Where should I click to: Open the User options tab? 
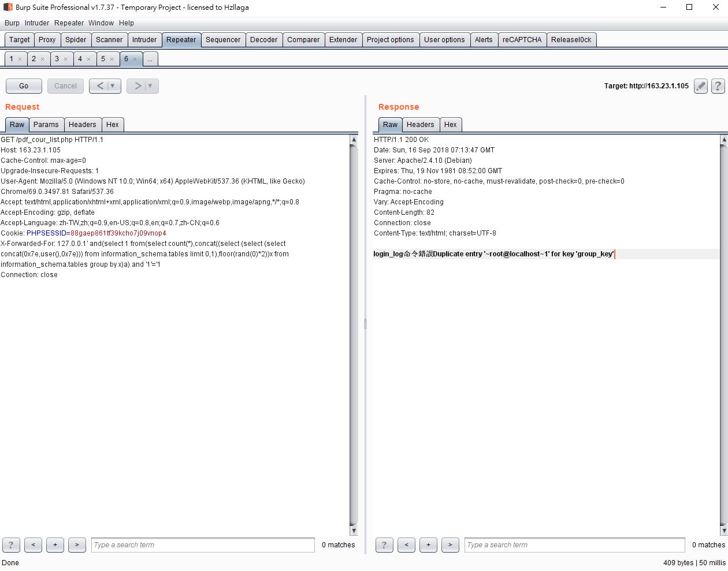[x=444, y=40]
